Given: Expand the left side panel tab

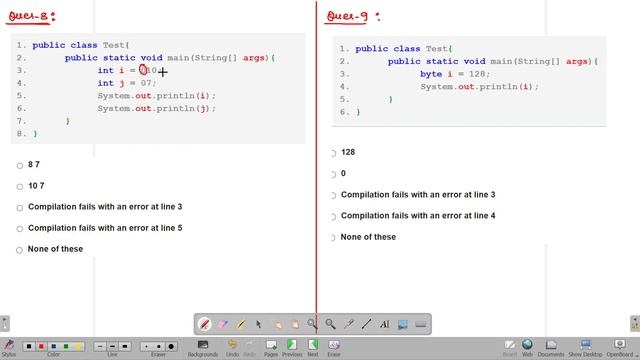Looking at the screenshot, I should tap(4, 323).
